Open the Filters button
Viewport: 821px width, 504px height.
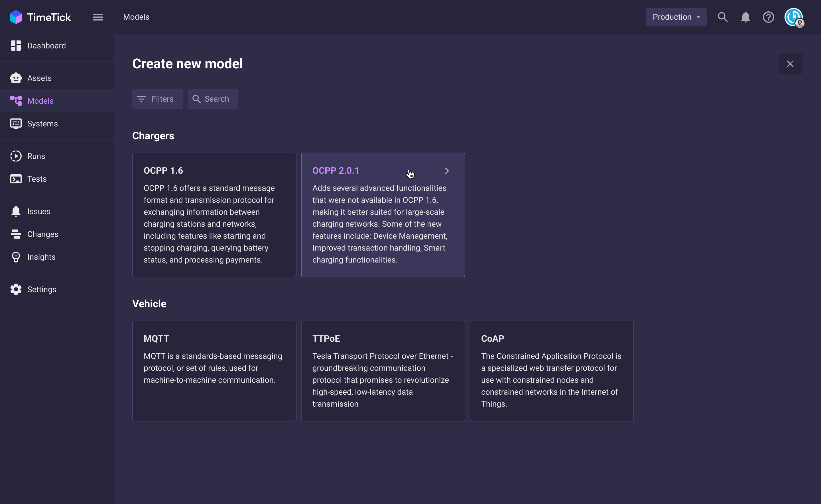click(157, 99)
